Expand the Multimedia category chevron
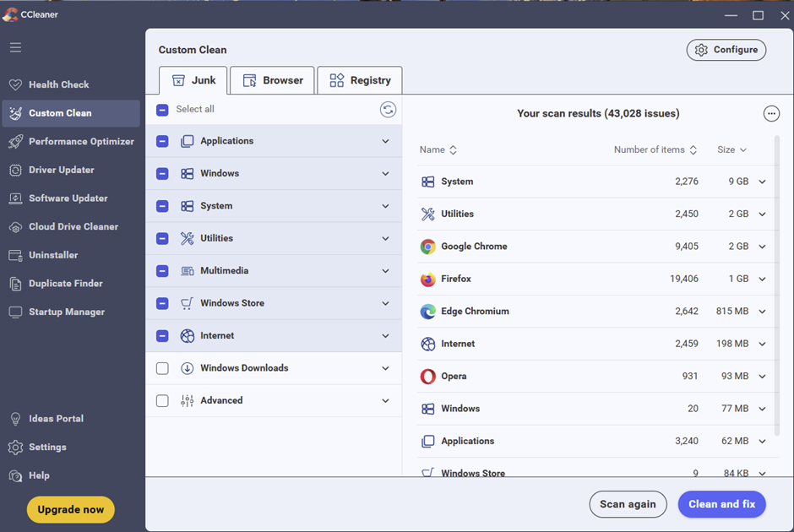This screenshot has height=532, width=794. [x=385, y=271]
